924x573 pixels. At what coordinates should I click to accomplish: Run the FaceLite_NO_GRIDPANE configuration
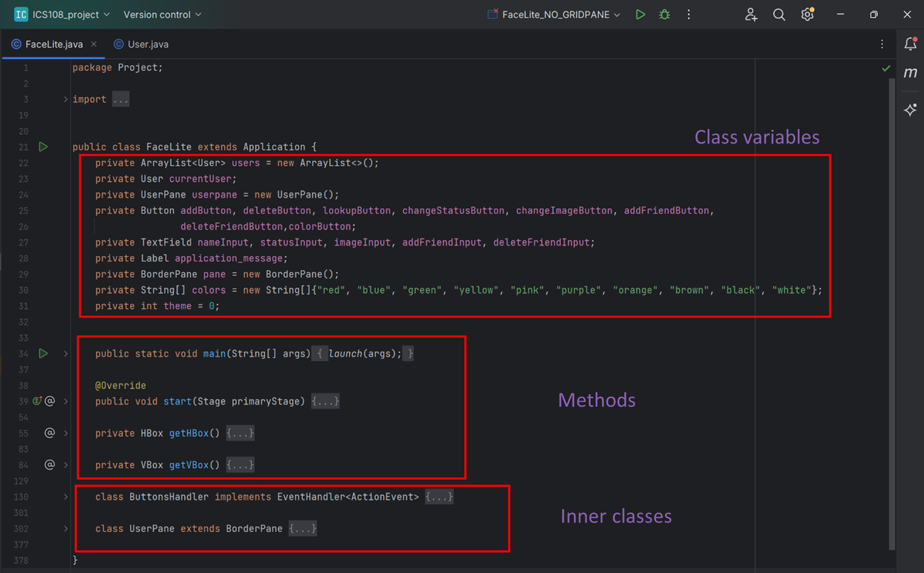[x=640, y=14]
